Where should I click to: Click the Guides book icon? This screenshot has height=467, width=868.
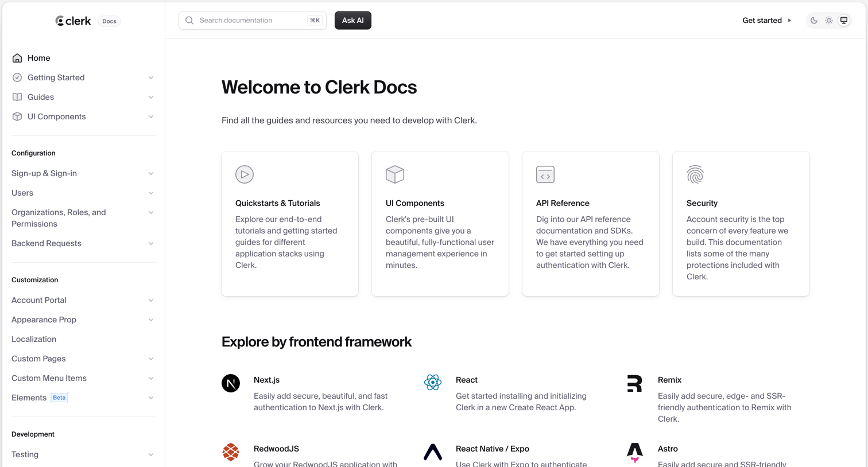pos(17,97)
